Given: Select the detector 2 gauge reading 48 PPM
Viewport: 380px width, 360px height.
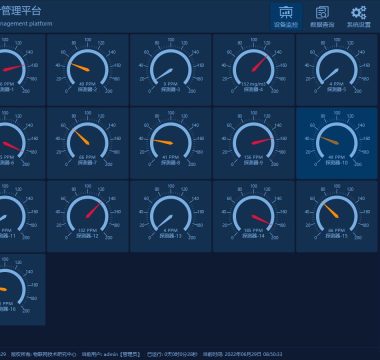Looking at the screenshot, I should (88, 70).
